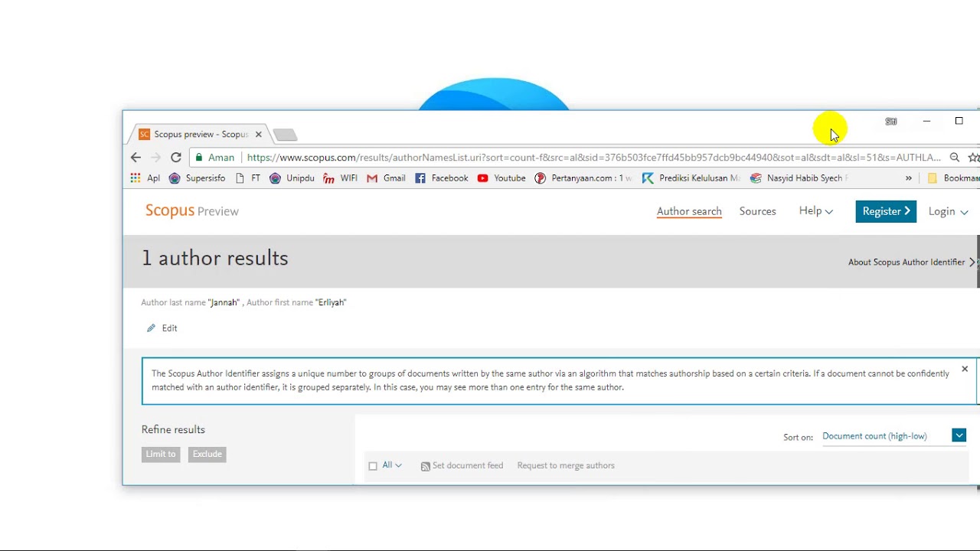Reload the Scopus results page
Viewport: 980px width, 551px height.
(176, 158)
